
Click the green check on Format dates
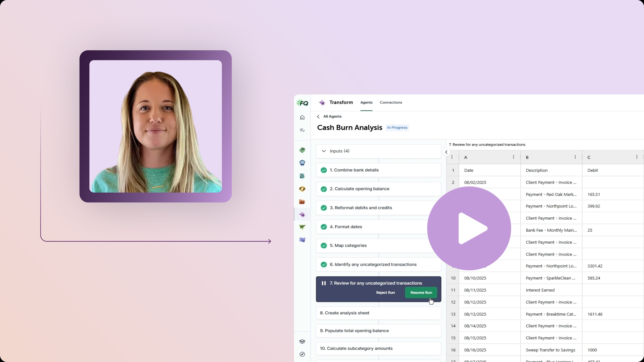tap(324, 227)
